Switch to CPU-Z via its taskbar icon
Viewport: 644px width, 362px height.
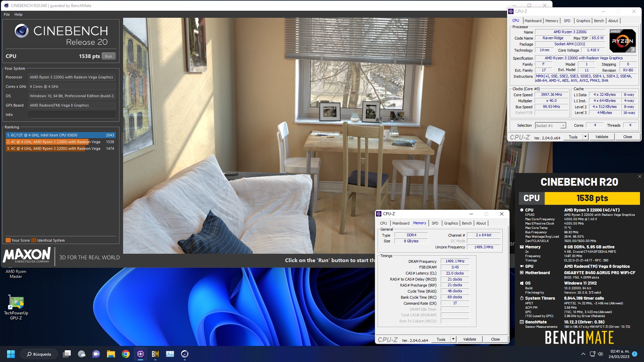point(141,354)
